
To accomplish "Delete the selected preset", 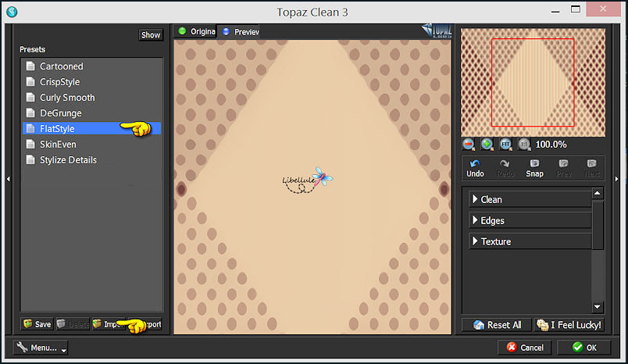I will (73, 324).
